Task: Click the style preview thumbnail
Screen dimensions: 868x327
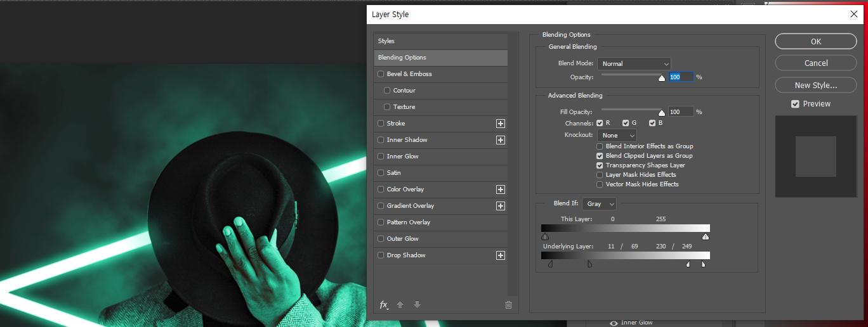Action: [816, 156]
